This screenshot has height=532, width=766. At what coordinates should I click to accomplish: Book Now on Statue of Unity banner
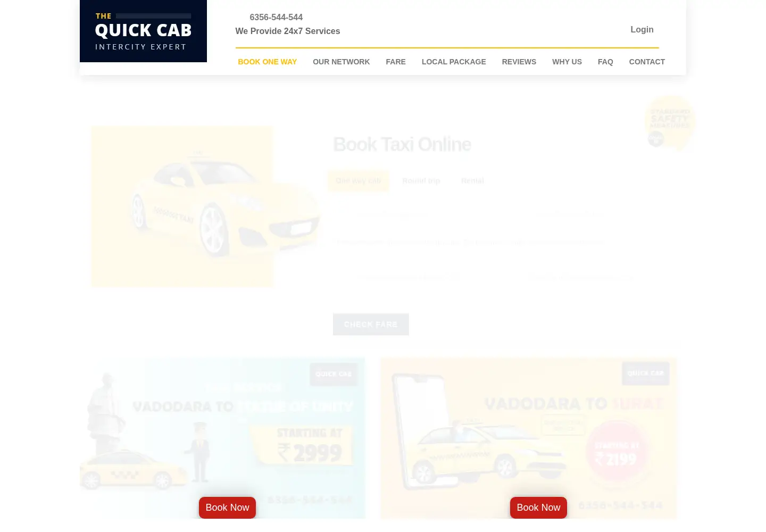coord(227,508)
